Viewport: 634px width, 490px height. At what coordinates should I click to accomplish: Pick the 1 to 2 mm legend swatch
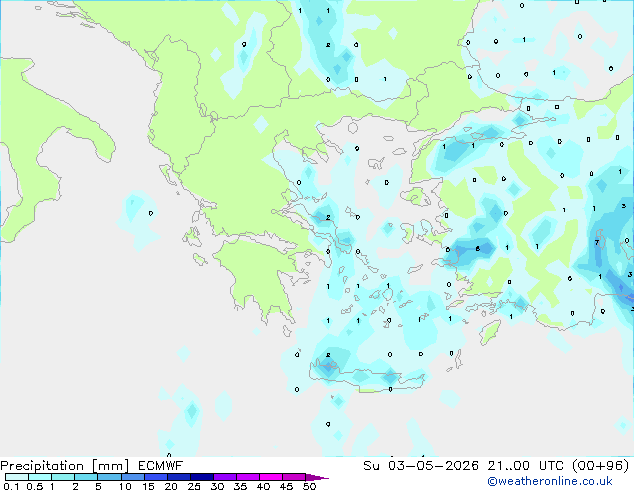click(63, 477)
